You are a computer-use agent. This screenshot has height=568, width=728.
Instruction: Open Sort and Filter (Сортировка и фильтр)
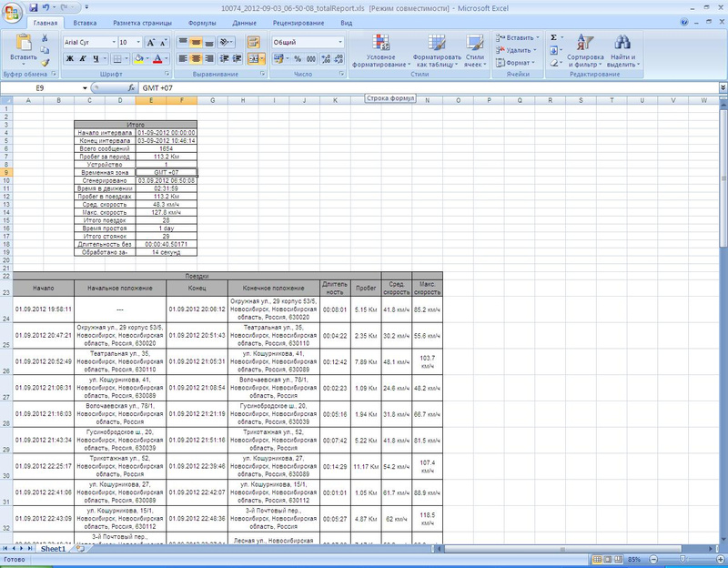tap(585, 50)
